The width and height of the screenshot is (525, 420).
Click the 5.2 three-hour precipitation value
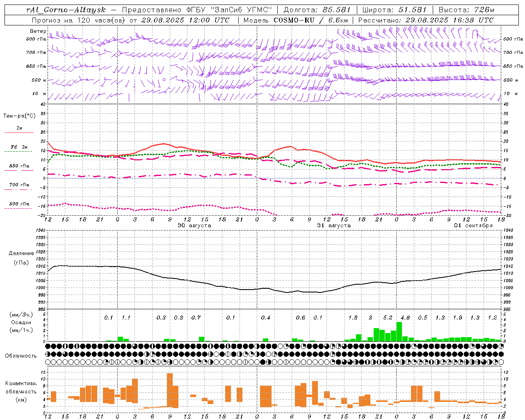tap(388, 318)
